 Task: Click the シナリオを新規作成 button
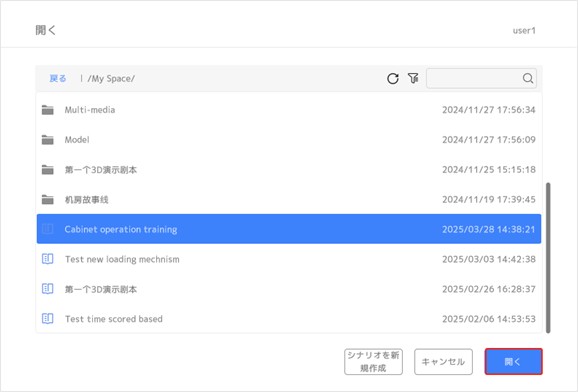pyautogui.click(x=373, y=362)
